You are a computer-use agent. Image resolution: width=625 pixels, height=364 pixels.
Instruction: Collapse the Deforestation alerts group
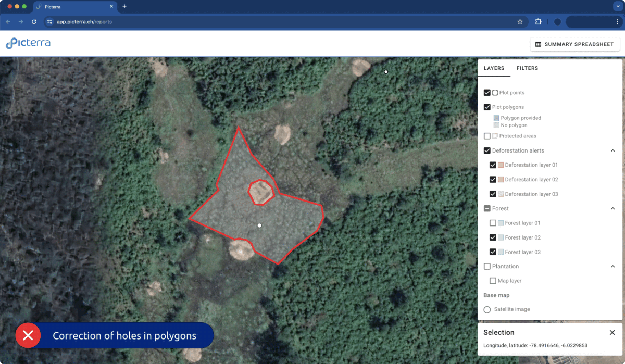coord(612,150)
